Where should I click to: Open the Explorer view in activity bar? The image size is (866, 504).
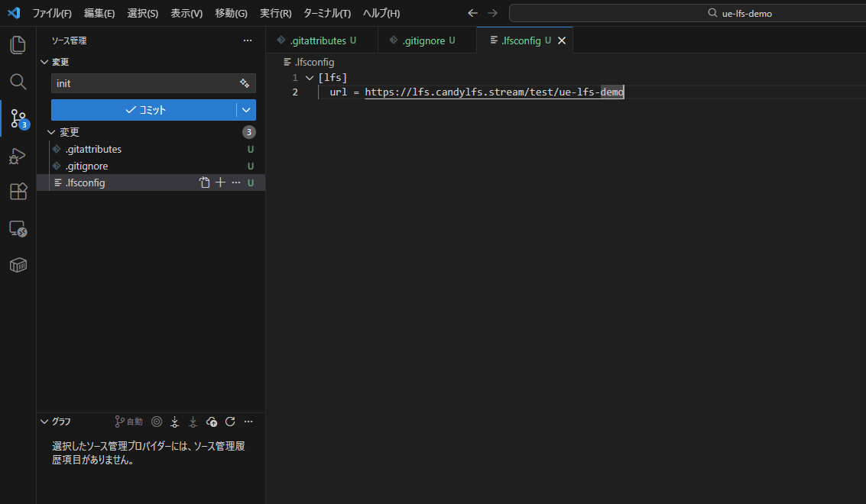tap(18, 45)
